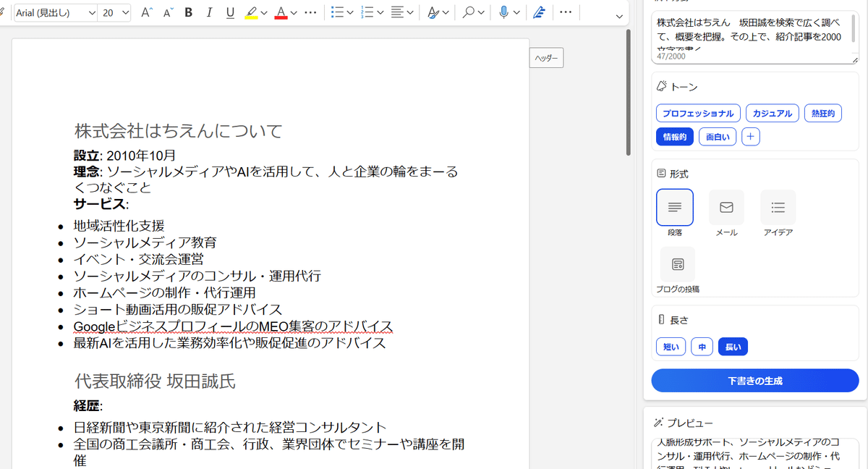Expand the ribbon display options chevron
868x469 pixels.
tap(619, 16)
